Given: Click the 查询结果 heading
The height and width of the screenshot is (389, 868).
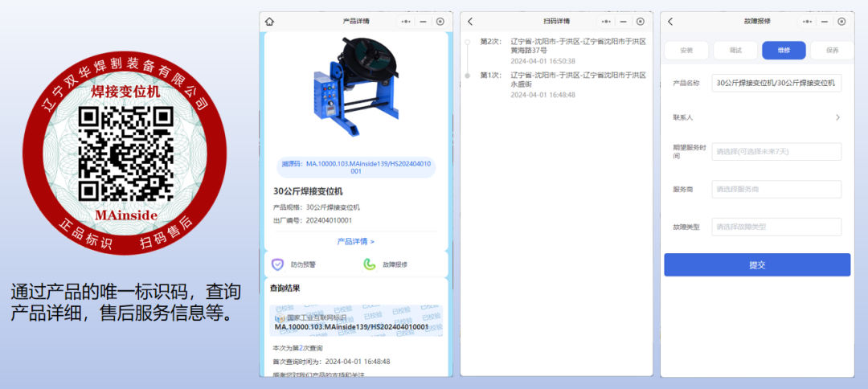Looking at the screenshot, I should click(x=285, y=288).
